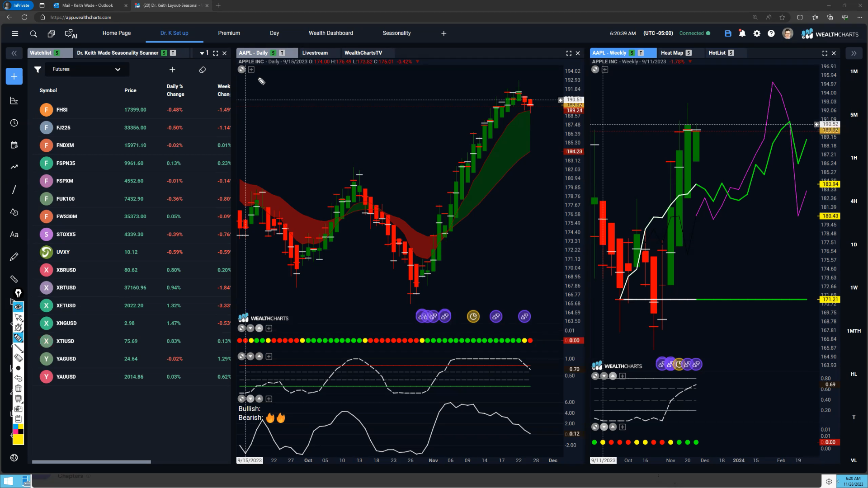Viewport: 868px width, 488px height.
Task: Collapse the left panel with double chevron
Action: point(14,53)
